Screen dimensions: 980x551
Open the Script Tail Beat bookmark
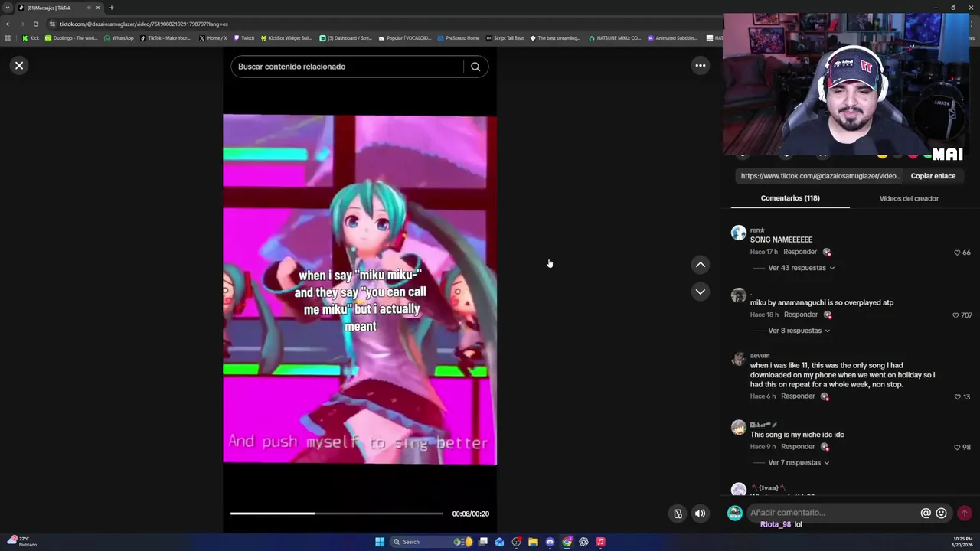point(505,38)
